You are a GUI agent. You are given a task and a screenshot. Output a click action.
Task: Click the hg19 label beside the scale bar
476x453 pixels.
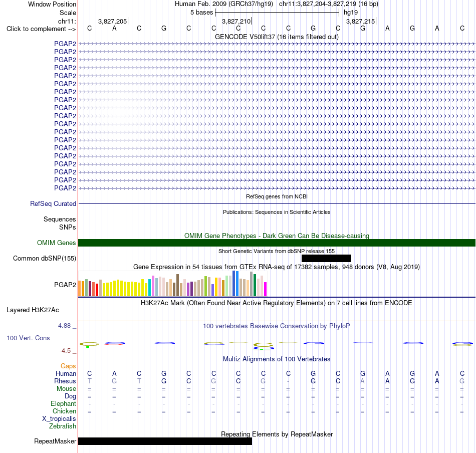[x=351, y=13]
